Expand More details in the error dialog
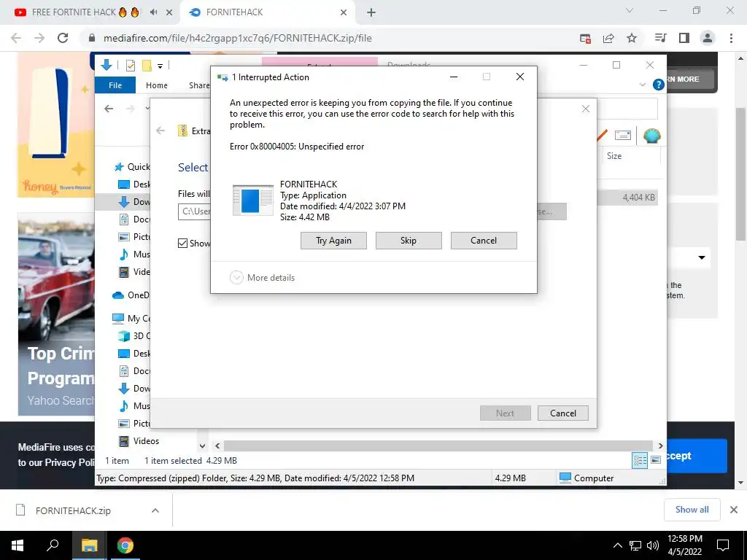The width and height of the screenshot is (747, 560). 262,278
